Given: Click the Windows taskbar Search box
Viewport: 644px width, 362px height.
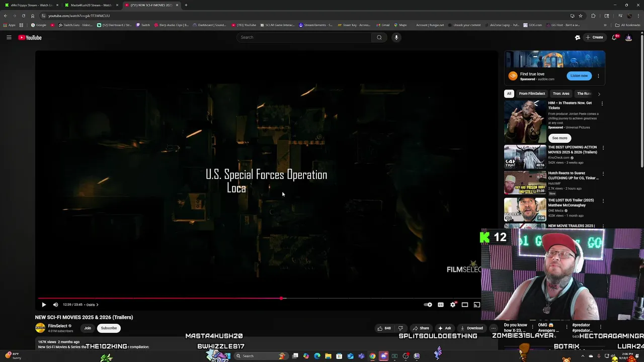Looking at the screenshot, I should (x=262, y=356).
